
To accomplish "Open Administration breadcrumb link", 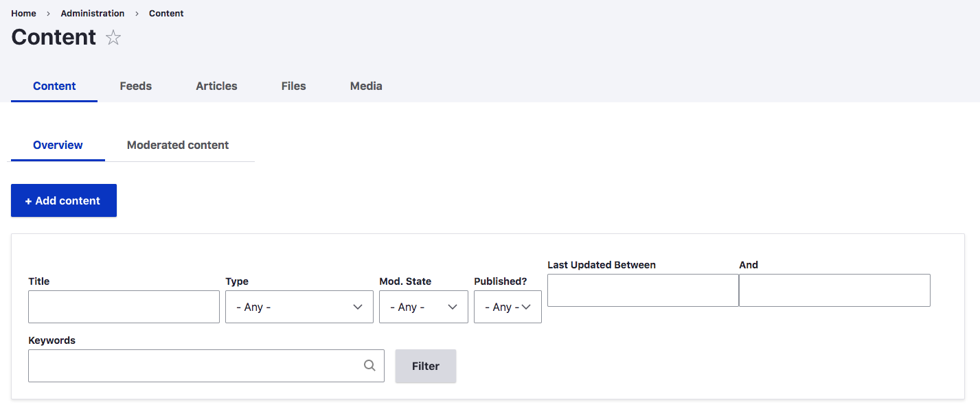I will 93,13.
